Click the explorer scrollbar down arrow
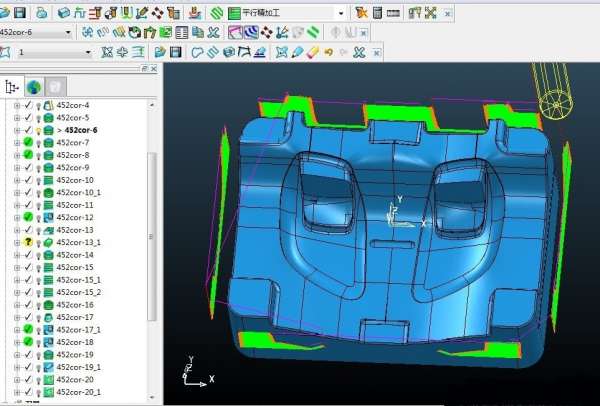 pos(152,397)
